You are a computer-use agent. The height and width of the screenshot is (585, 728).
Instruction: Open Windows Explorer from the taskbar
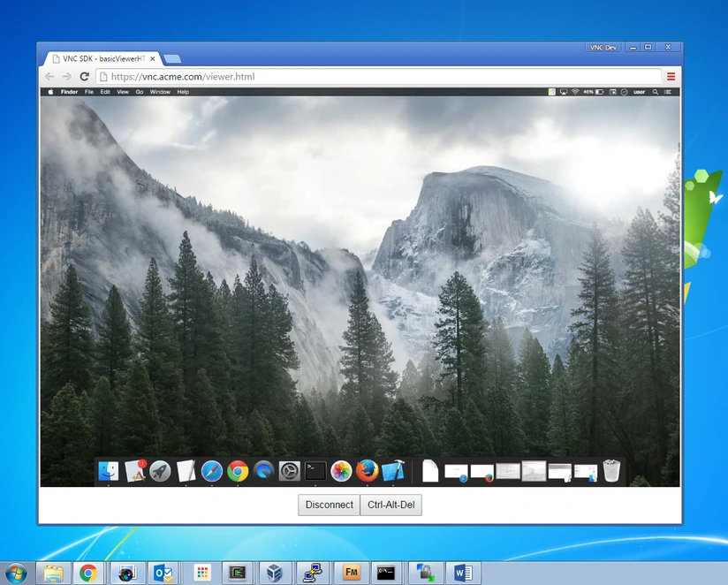(53, 574)
